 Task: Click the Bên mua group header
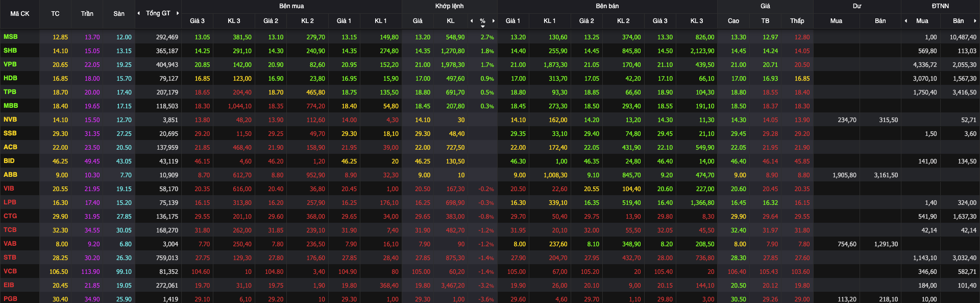[x=291, y=6]
